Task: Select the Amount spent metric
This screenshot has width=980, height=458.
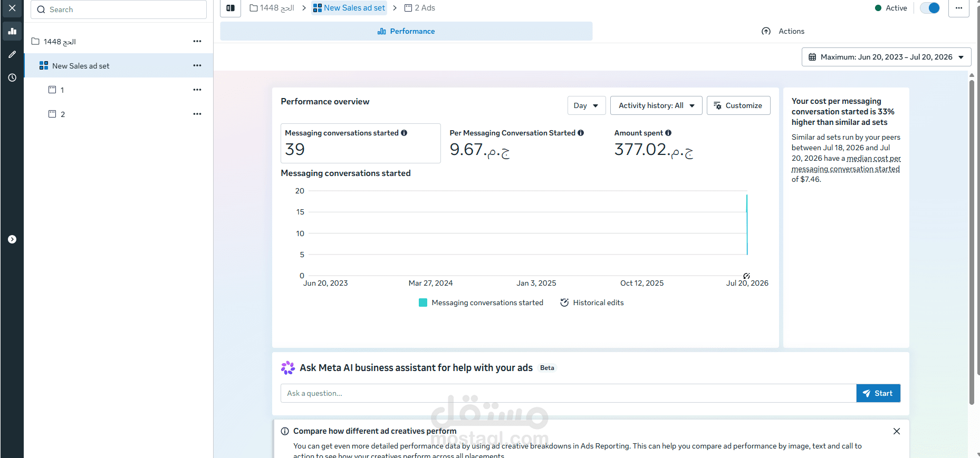Action: pos(690,143)
